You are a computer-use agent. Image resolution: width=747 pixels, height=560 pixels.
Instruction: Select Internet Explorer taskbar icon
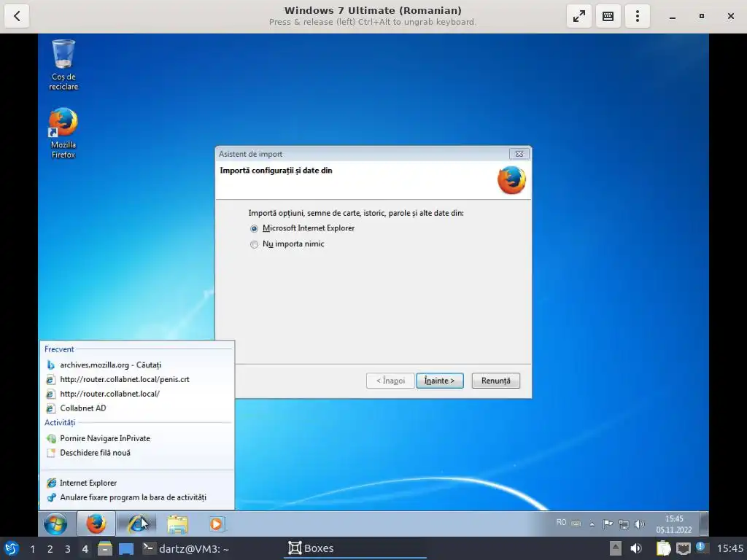pyautogui.click(x=137, y=524)
